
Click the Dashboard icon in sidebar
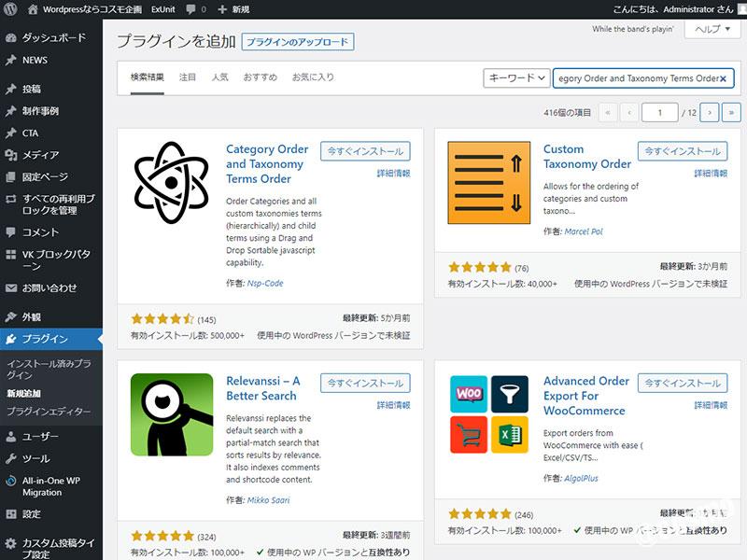tap(10, 38)
